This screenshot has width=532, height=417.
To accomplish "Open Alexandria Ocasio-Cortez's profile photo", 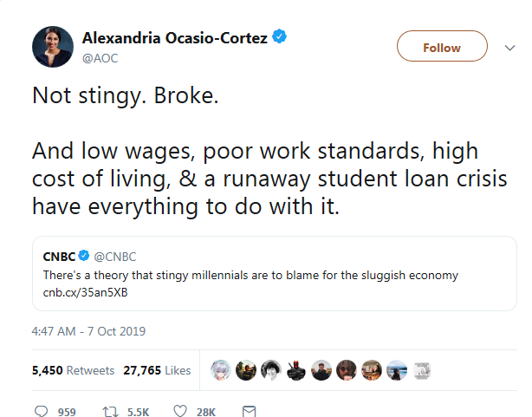I will 52,46.
